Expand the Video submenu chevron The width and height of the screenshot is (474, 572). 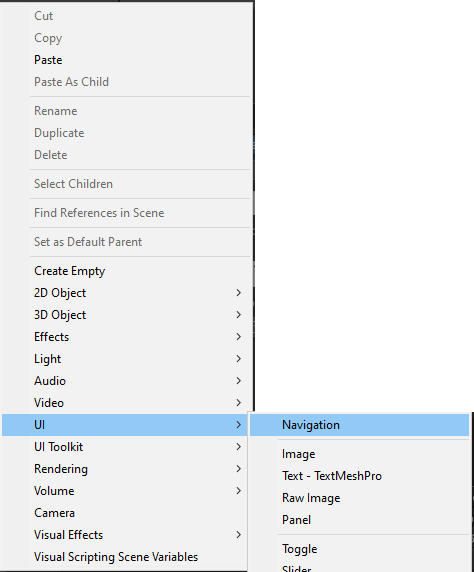point(239,403)
